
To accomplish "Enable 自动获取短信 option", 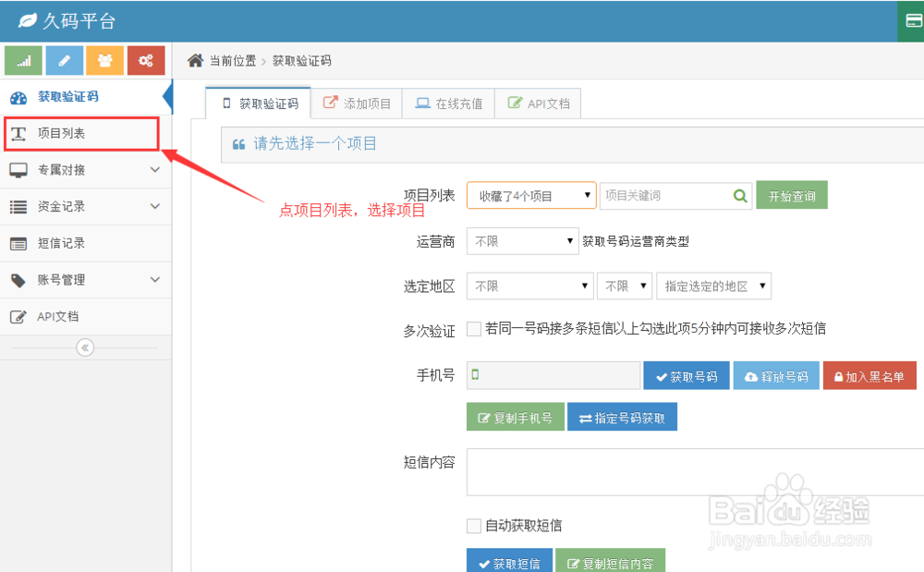I will pos(473,525).
